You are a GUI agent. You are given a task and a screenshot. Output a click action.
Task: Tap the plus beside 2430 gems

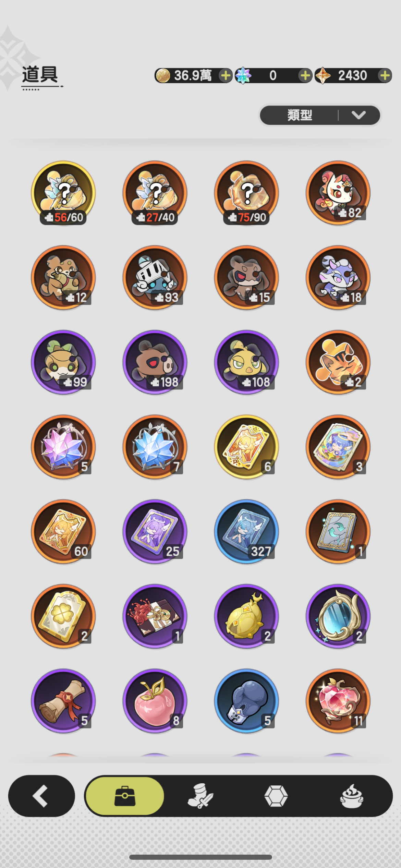pos(385,75)
